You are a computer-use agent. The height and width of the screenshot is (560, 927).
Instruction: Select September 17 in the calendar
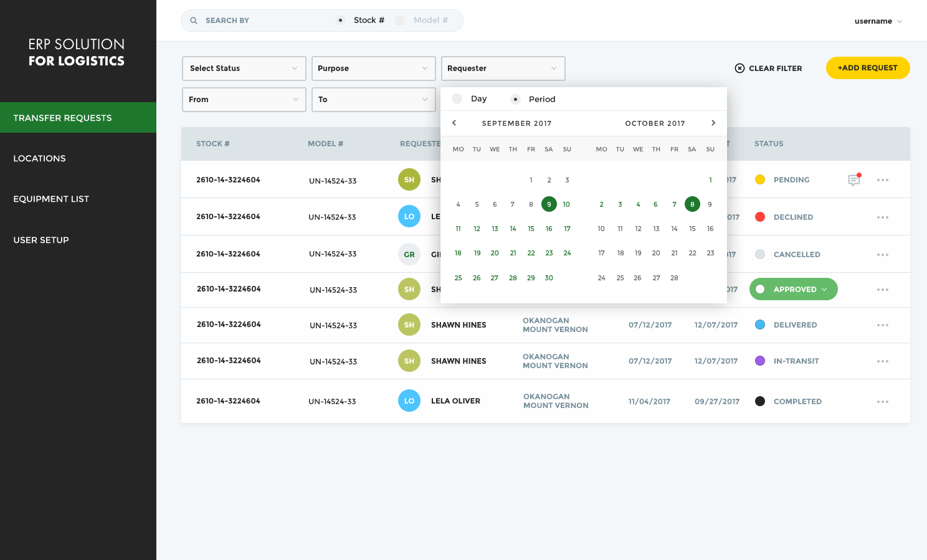click(x=567, y=229)
